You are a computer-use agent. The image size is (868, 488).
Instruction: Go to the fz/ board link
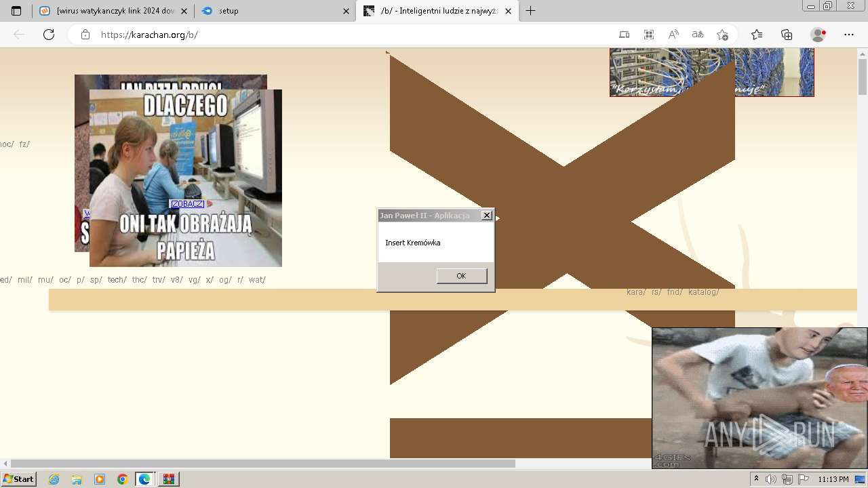click(24, 144)
